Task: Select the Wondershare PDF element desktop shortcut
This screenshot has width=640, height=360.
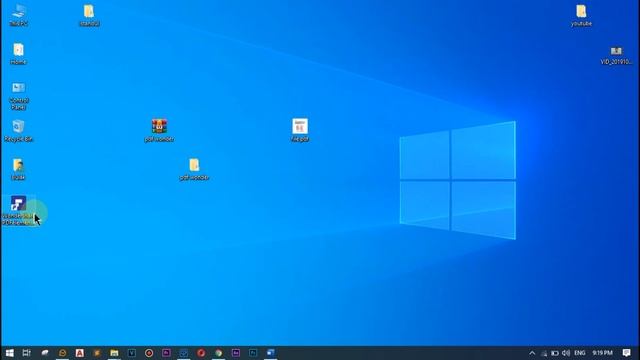Action: [18, 211]
